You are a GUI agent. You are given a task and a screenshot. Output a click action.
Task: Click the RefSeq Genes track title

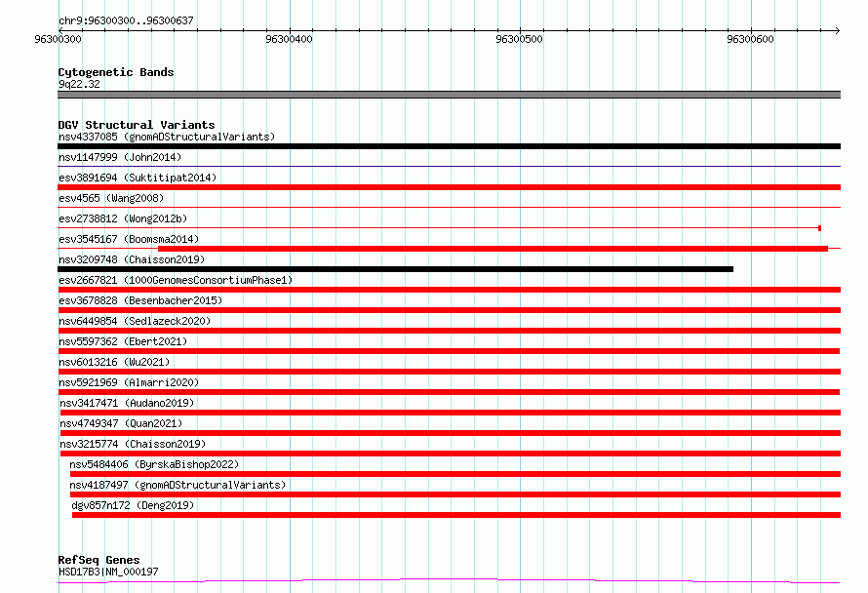[99, 560]
